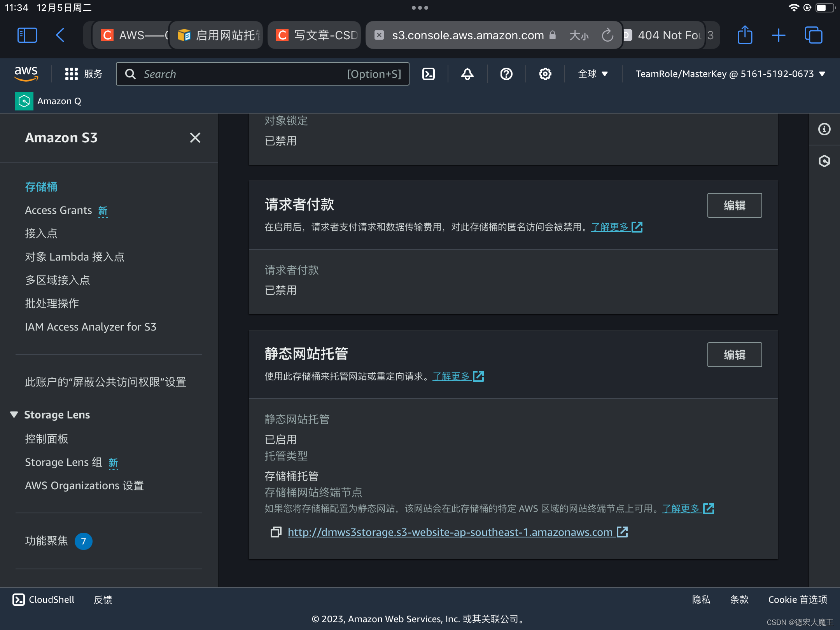
Task: Click the tab count 3 indicator
Action: (x=711, y=35)
